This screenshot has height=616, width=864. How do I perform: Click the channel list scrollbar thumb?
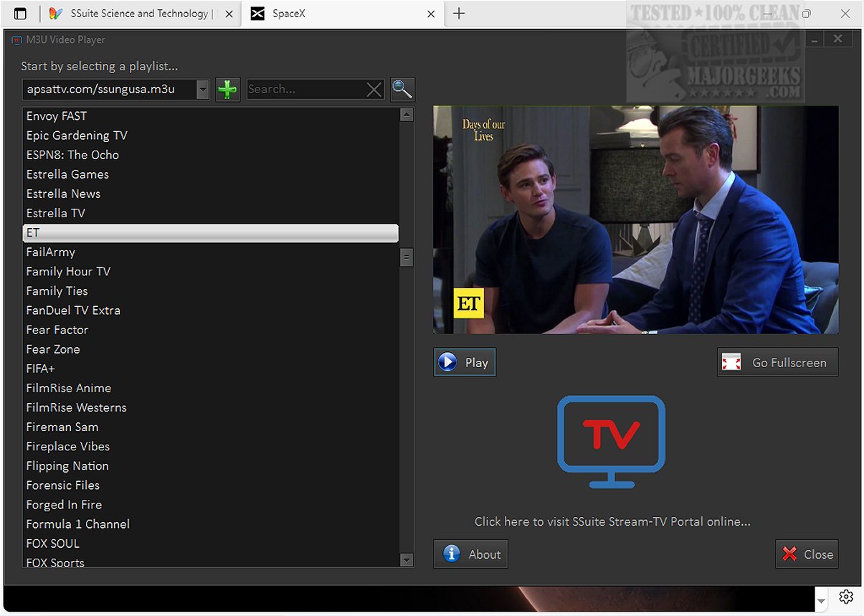click(407, 257)
